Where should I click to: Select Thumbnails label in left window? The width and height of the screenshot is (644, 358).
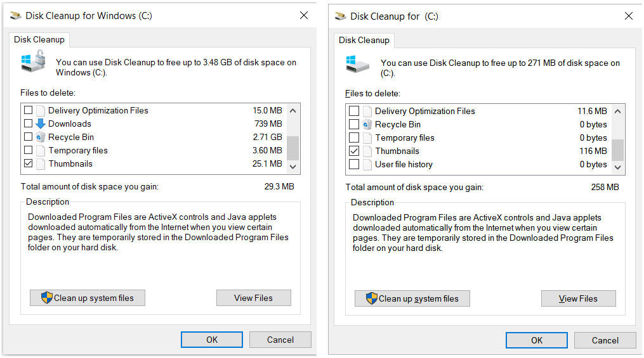point(70,163)
